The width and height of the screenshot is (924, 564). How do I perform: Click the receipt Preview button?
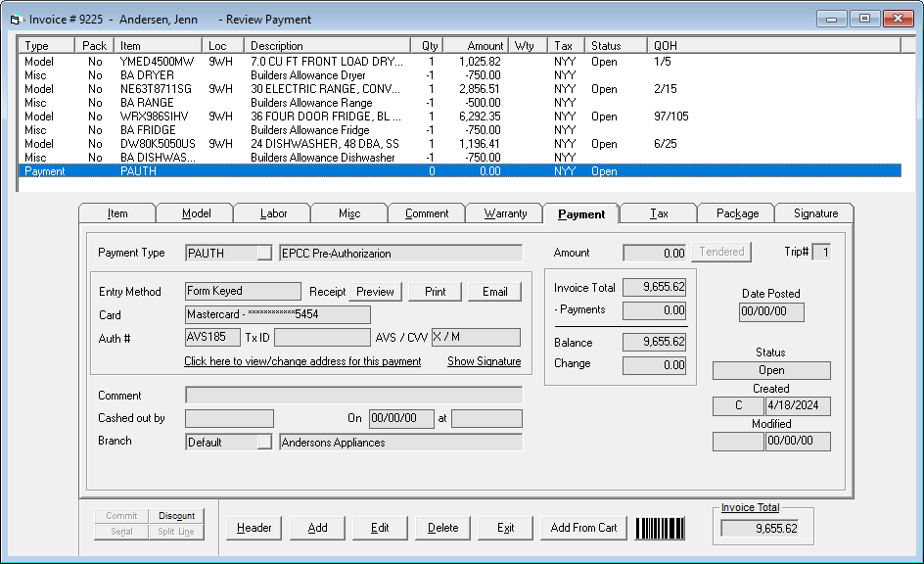(376, 292)
